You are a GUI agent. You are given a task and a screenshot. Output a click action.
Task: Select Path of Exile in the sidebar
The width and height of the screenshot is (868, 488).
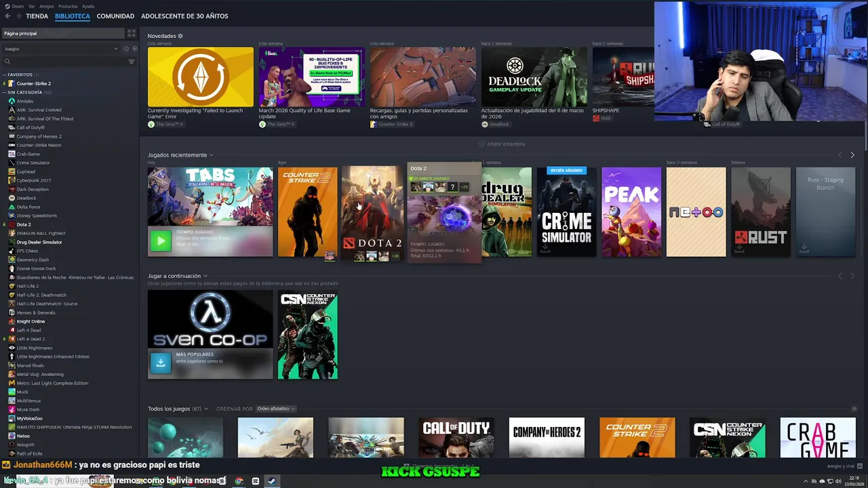(x=29, y=453)
